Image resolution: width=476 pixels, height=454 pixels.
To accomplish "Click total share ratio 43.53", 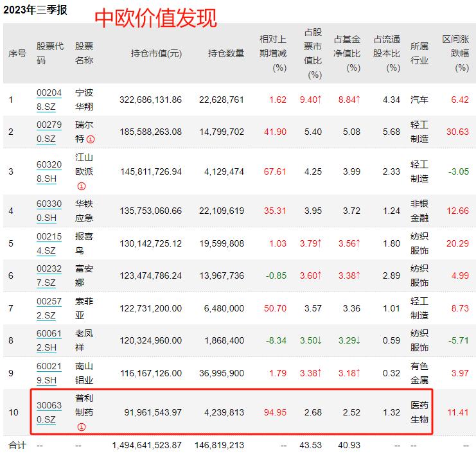I will tap(310, 445).
